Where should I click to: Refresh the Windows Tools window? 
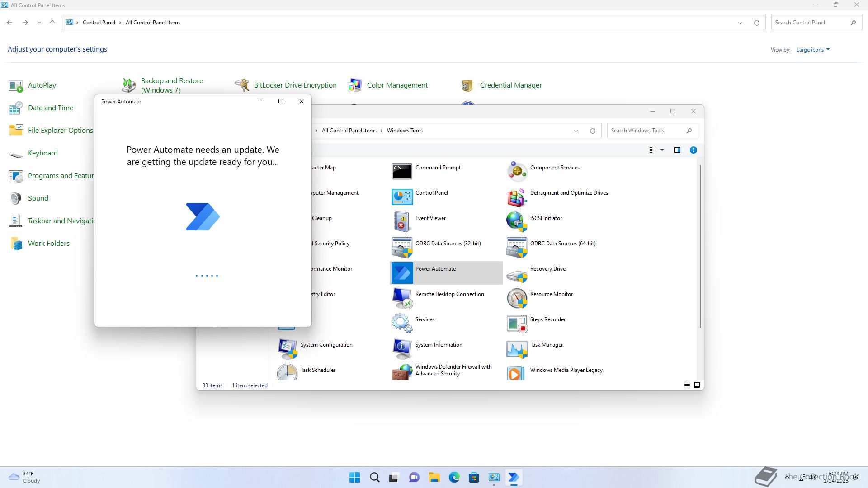tap(593, 131)
